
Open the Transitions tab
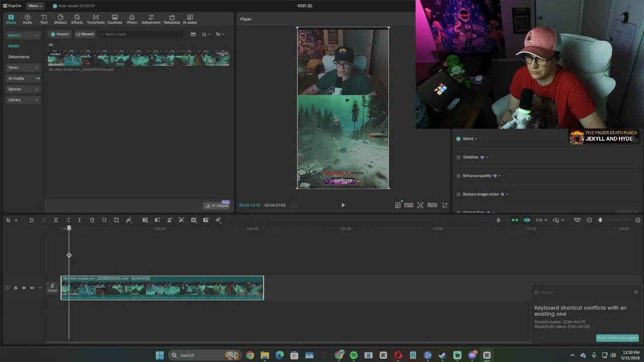click(96, 19)
